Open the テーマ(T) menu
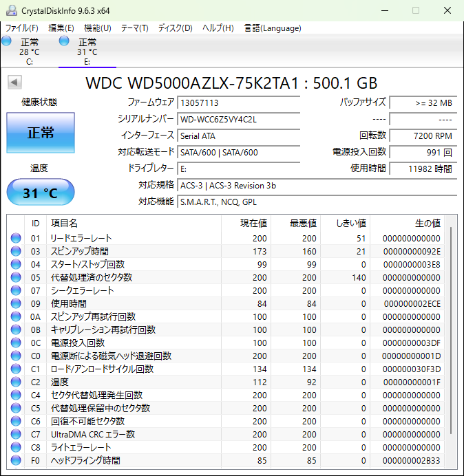Image resolution: width=464 pixels, height=476 pixels. pyautogui.click(x=135, y=28)
